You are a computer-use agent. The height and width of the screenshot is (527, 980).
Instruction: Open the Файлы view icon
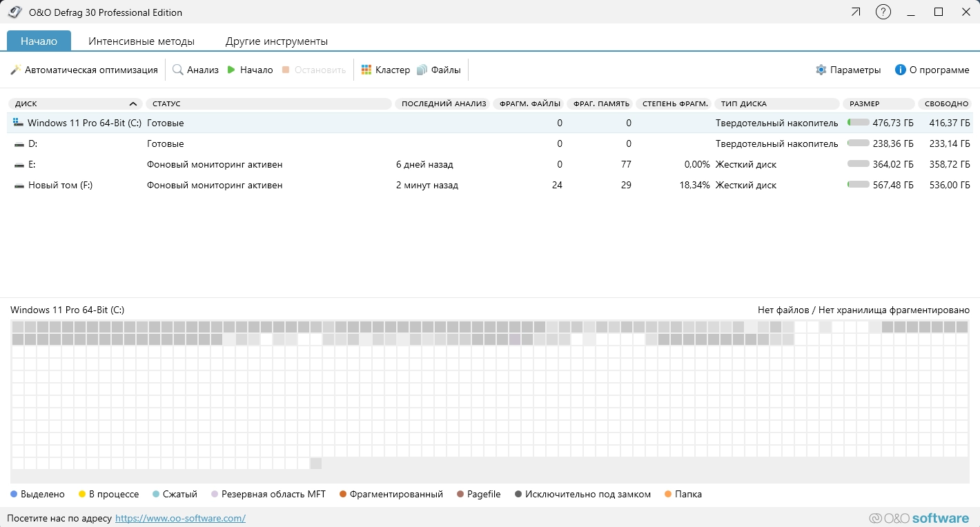pos(422,70)
